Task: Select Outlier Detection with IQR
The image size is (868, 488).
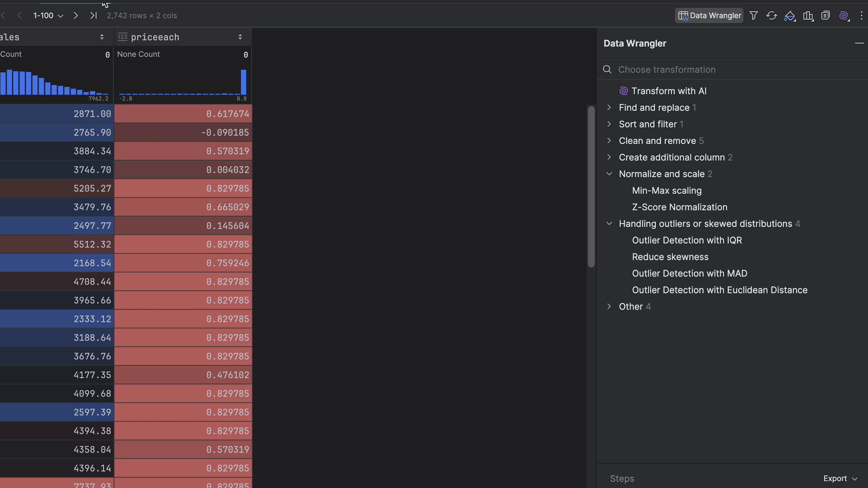Action: [687, 240]
